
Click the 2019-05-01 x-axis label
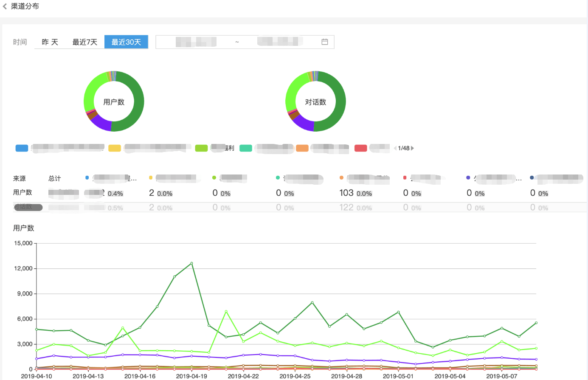click(398, 376)
